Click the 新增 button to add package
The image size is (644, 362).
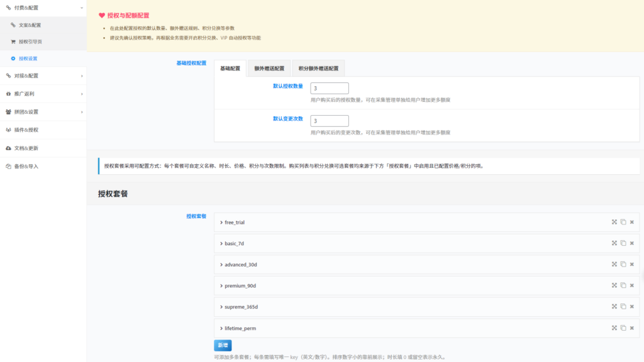tap(224, 345)
